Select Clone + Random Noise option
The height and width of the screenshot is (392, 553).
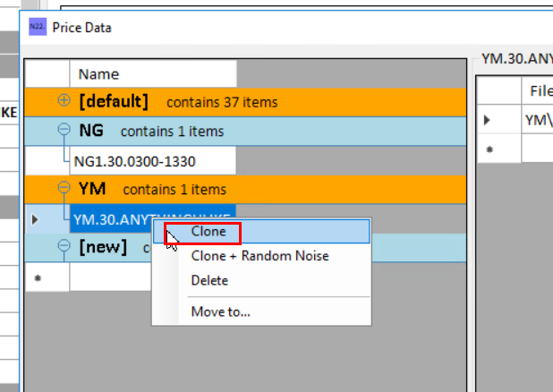[x=259, y=256]
